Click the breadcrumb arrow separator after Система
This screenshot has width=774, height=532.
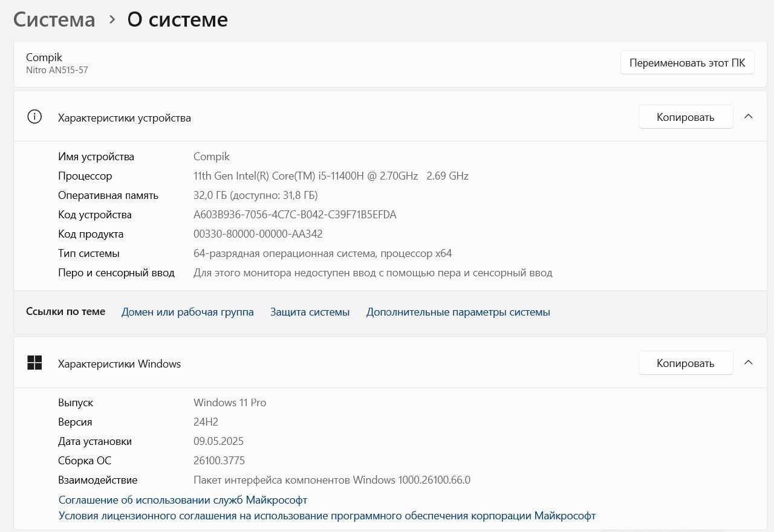pyautogui.click(x=112, y=19)
